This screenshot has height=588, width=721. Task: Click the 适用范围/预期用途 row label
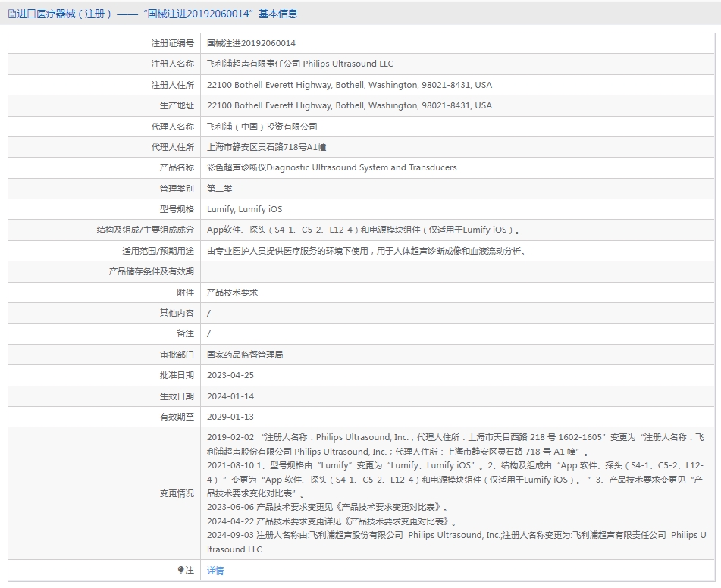[x=158, y=251]
